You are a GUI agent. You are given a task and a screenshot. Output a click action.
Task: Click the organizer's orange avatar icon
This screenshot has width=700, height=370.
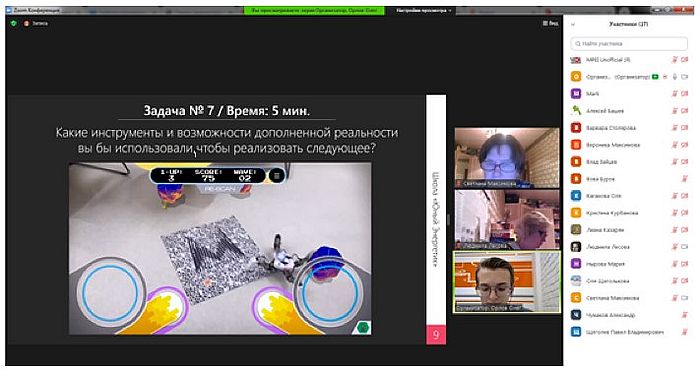(576, 77)
